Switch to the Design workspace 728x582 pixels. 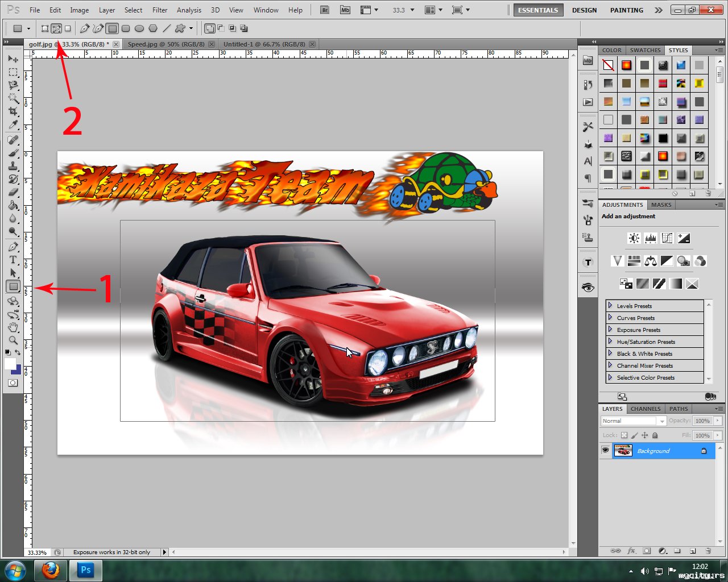[584, 10]
